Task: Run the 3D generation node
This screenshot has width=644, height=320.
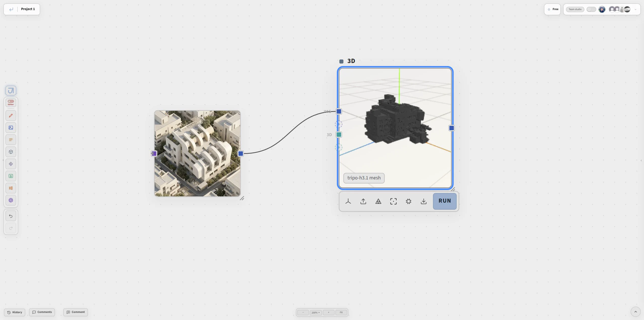Action: click(x=445, y=201)
